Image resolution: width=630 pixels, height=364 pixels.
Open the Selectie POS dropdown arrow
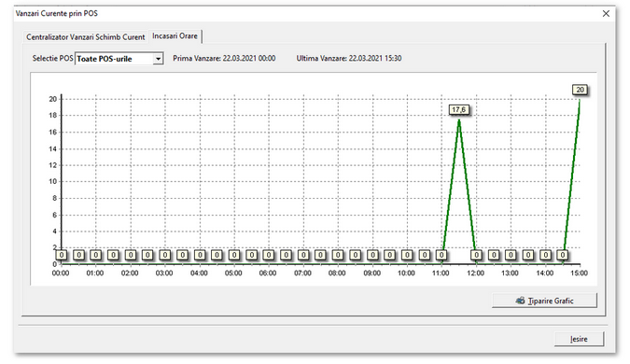159,59
